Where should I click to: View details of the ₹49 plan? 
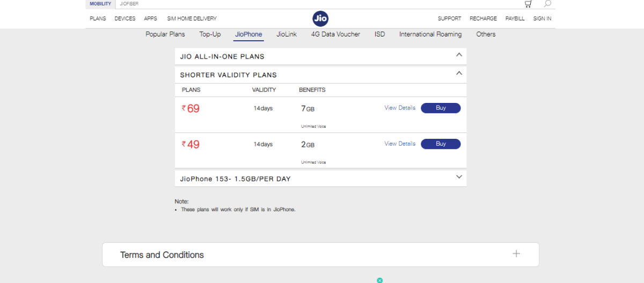pyautogui.click(x=400, y=144)
